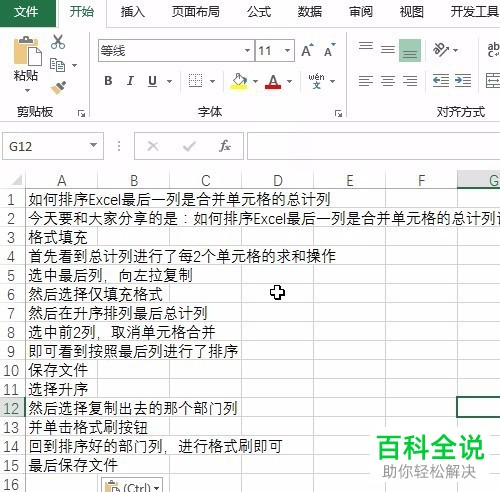This screenshot has width=500, height=492.
Task: Switch to the 插入 Insert tab
Action: [x=133, y=12]
